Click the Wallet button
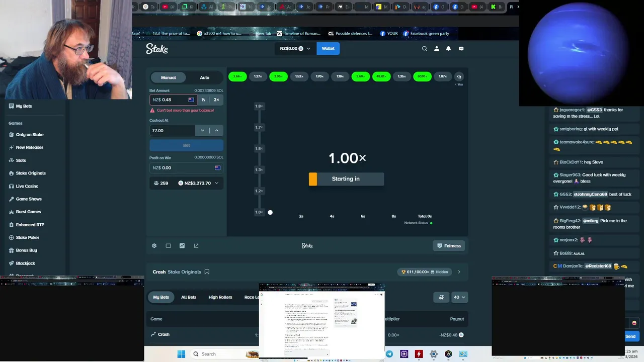Image resolution: width=644 pixels, height=362 pixels. 328,49
